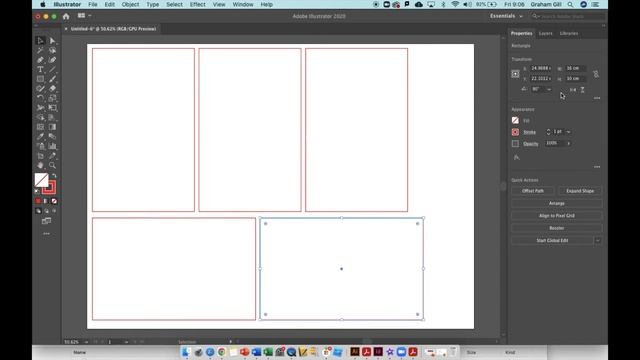The image size is (640, 360).
Task: Choose the Hand tool
Action: [40, 165]
